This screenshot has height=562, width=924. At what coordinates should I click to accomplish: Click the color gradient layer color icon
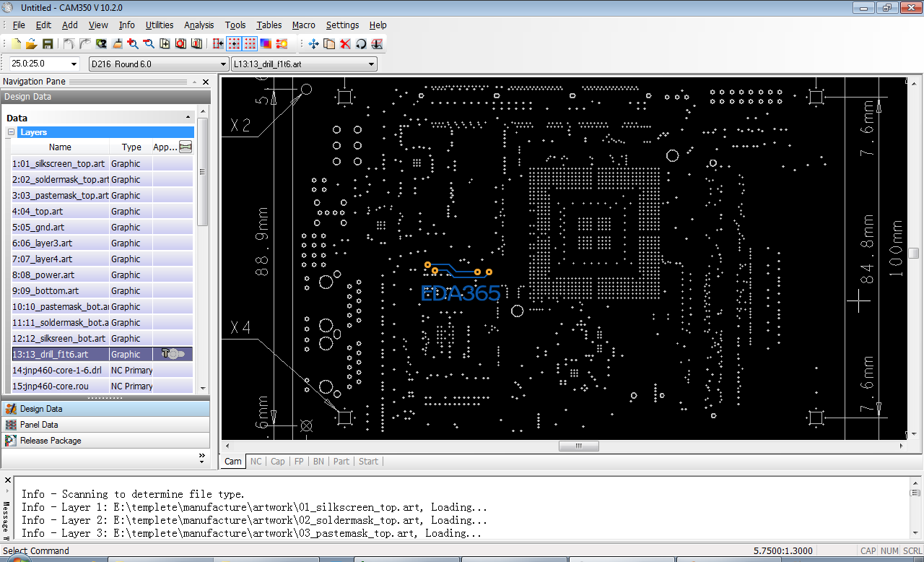[x=266, y=44]
